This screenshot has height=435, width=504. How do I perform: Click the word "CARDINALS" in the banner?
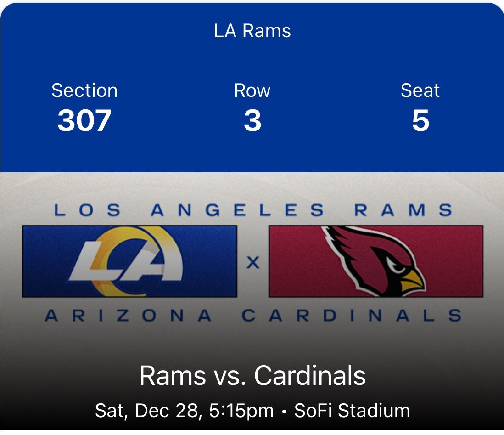351,316
